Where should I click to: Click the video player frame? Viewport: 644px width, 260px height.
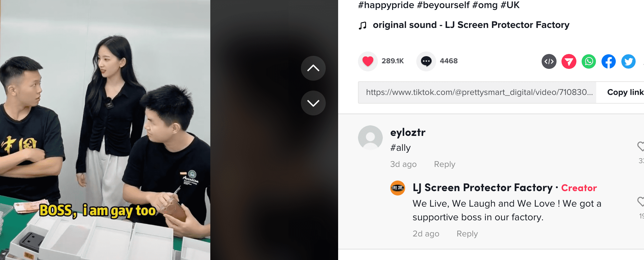[x=105, y=130]
